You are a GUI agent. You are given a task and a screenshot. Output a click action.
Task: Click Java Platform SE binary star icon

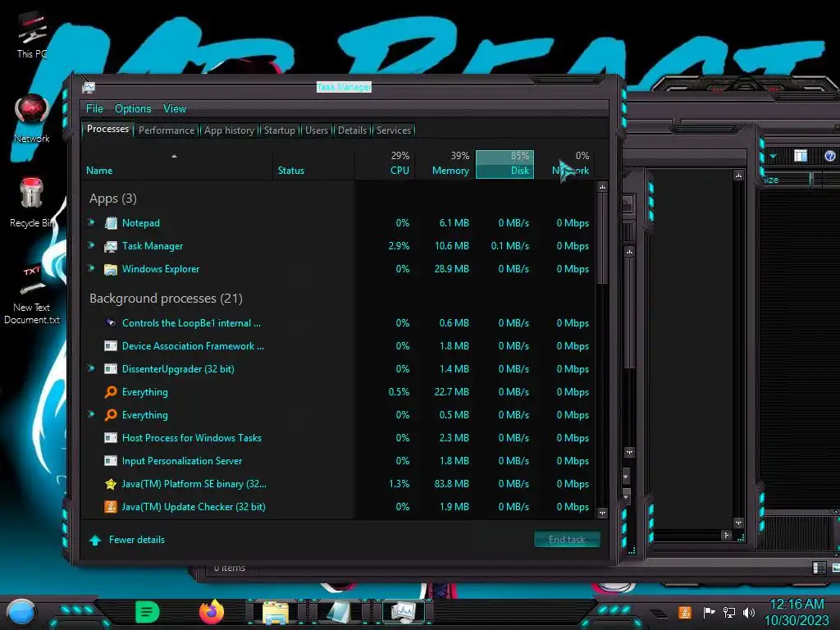click(111, 484)
